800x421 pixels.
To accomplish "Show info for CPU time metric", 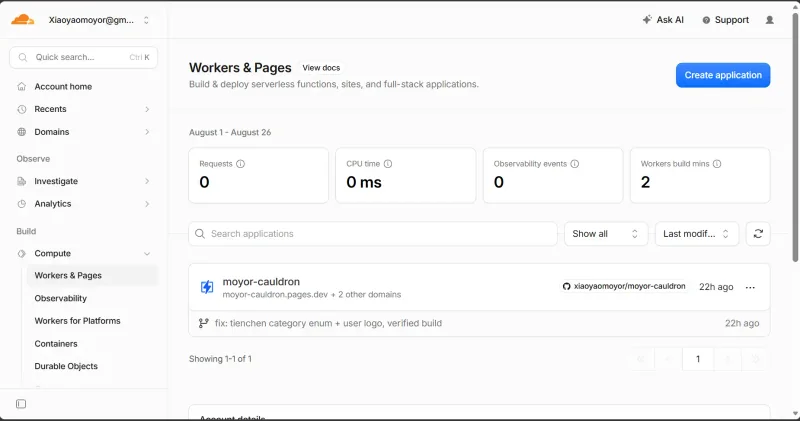I will [388, 164].
